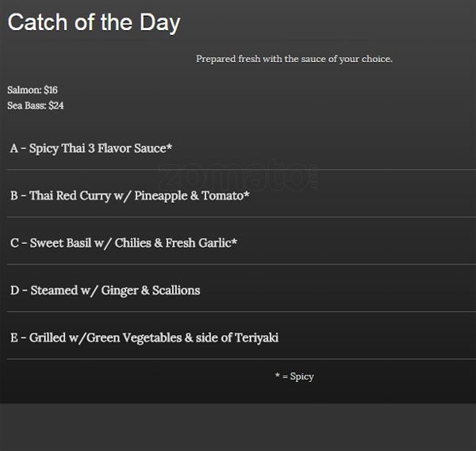Click the "Catch of the Day" heading

[x=94, y=22]
